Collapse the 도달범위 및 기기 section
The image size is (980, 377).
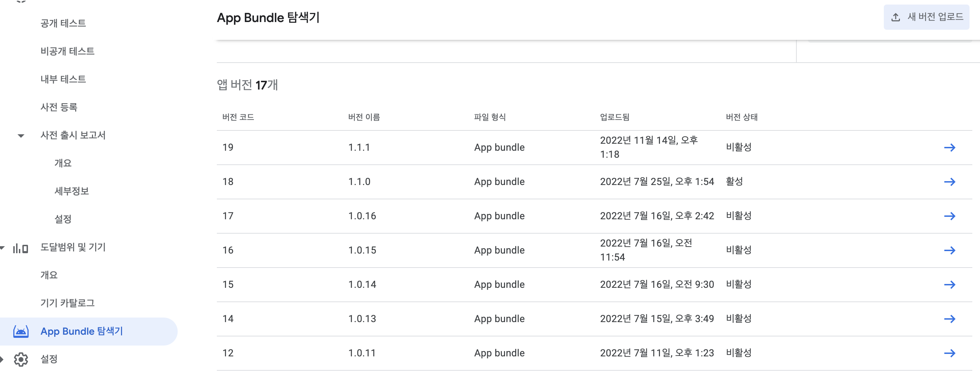point(2,248)
